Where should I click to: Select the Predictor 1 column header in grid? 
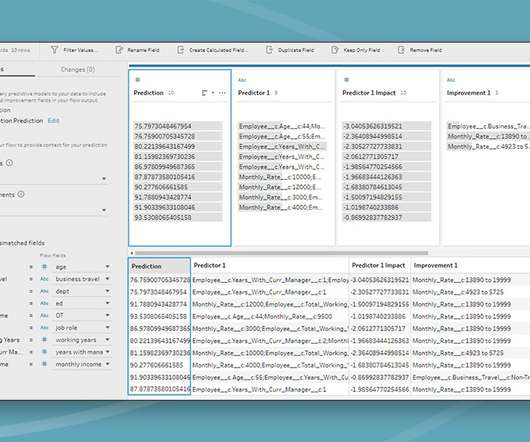269,266
